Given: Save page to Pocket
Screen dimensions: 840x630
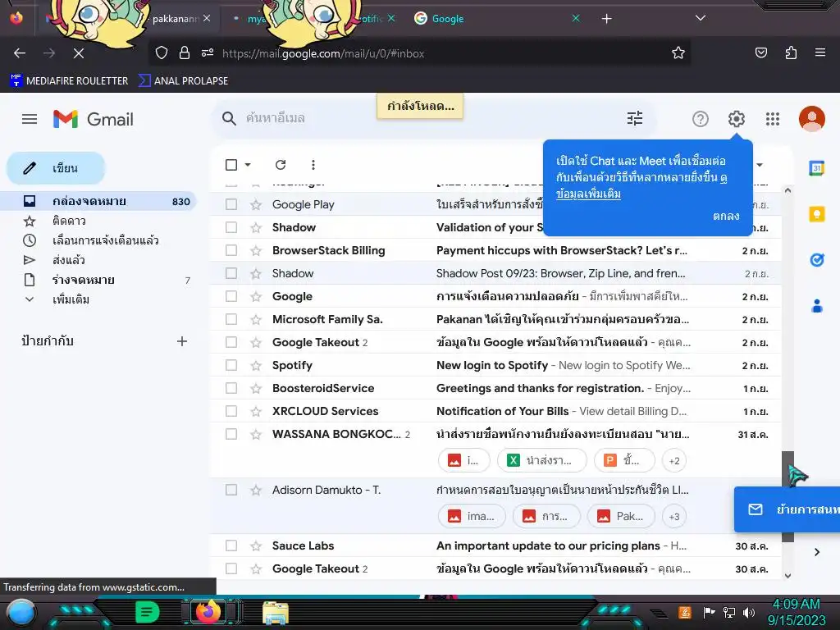Looking at the screenshot, I should [760, 52].
